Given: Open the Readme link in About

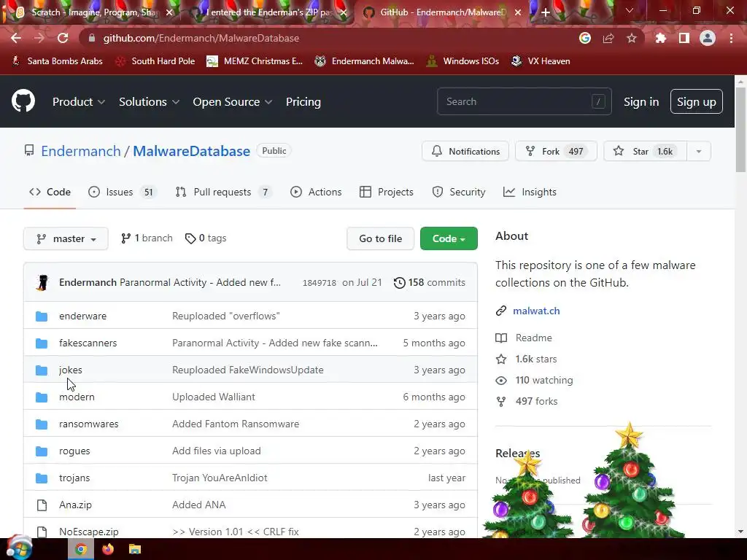Looking at the screenshot, I should point(533,338).
